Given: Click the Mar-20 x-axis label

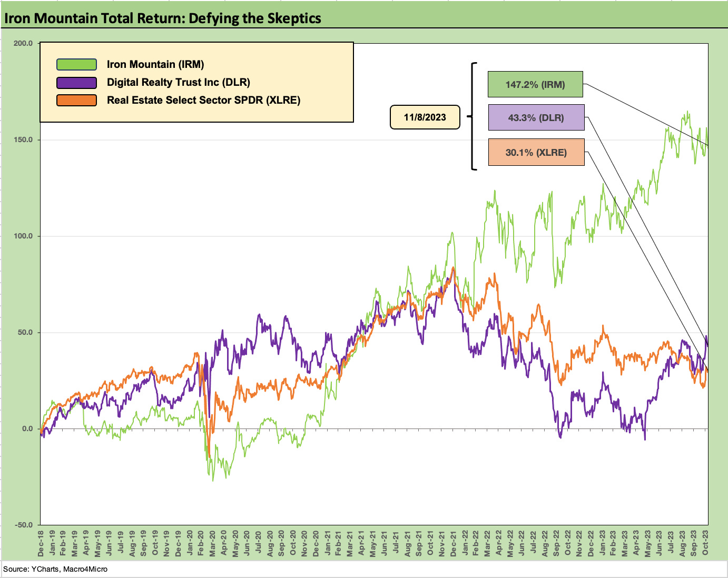Looking at the screenshot, I should [213, 543].
